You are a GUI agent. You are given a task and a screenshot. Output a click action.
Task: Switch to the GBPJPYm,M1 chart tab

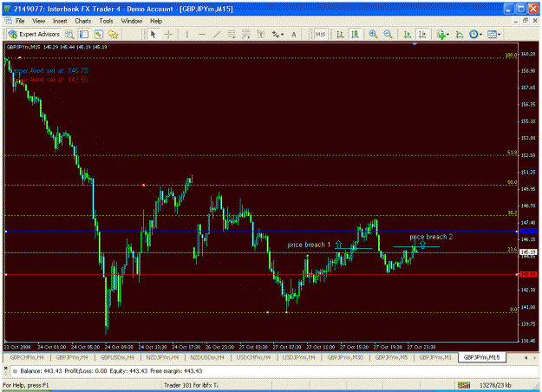[x=435, y=357]
